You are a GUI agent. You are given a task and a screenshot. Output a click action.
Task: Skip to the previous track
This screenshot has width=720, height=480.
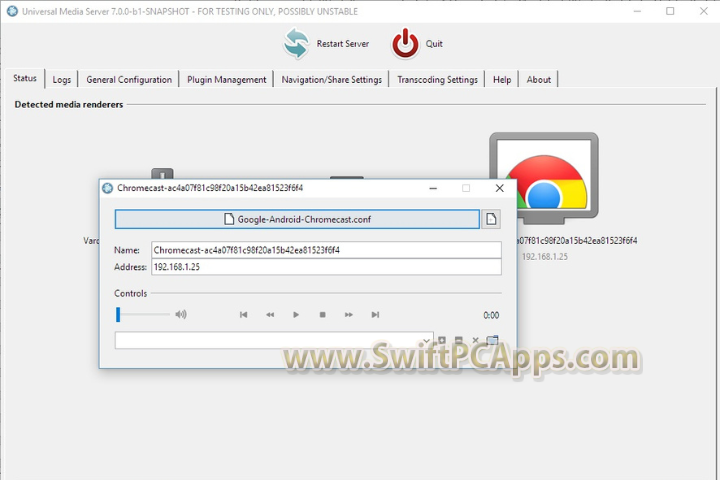[x=243, y=315]
